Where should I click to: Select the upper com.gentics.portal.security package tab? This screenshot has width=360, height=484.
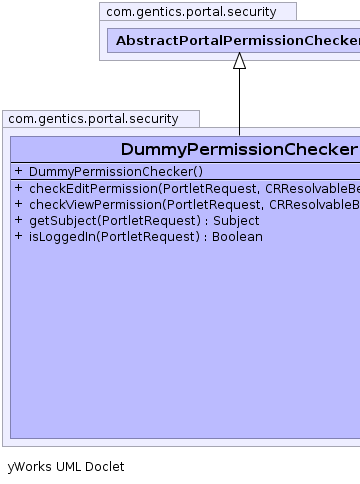(198, 12)
